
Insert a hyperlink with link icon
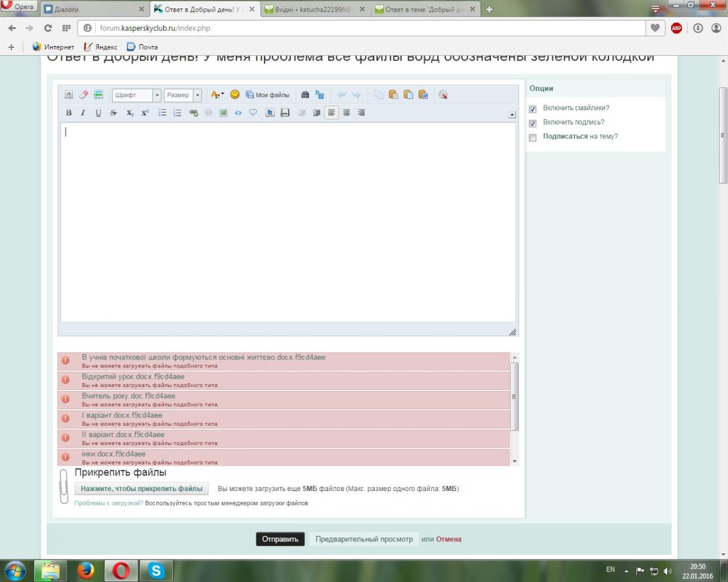click(x=194, y=113)
